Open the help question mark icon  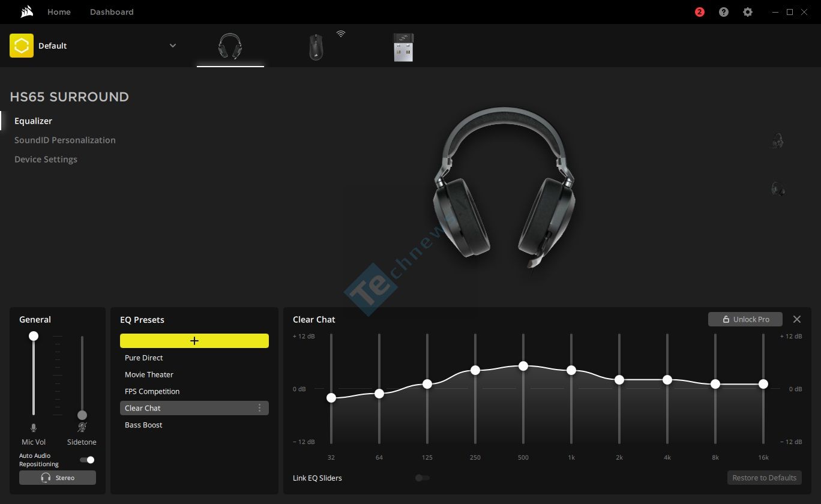(724, 12)
